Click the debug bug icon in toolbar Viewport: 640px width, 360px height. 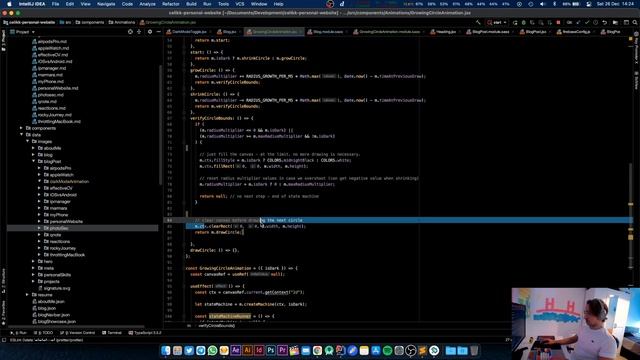tap(524, 22)
